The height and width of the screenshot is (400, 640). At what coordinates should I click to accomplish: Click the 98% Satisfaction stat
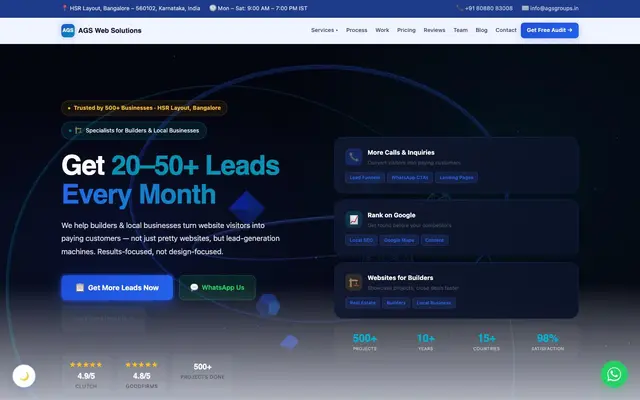click(x=547, y=342)
